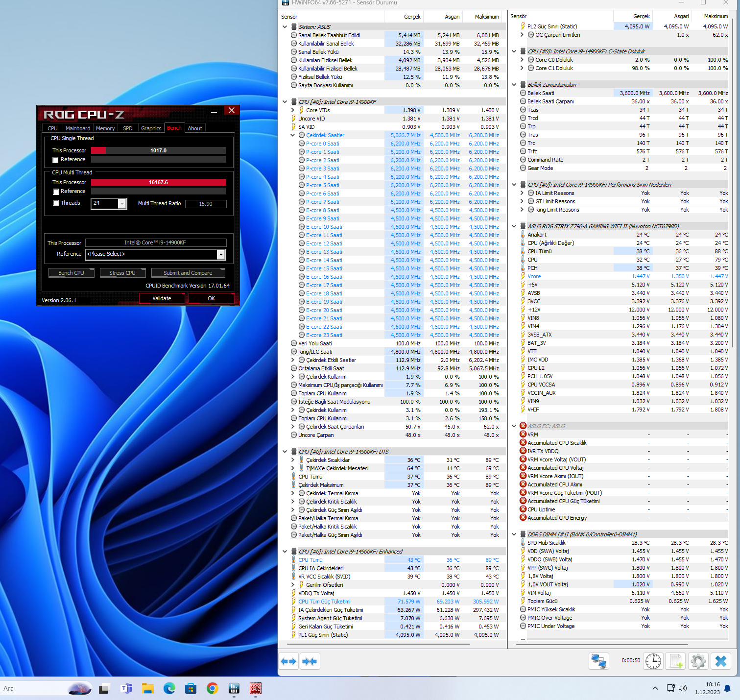
Task: Open the Reference <Please Select> dropdown
Action: point(221,254)
